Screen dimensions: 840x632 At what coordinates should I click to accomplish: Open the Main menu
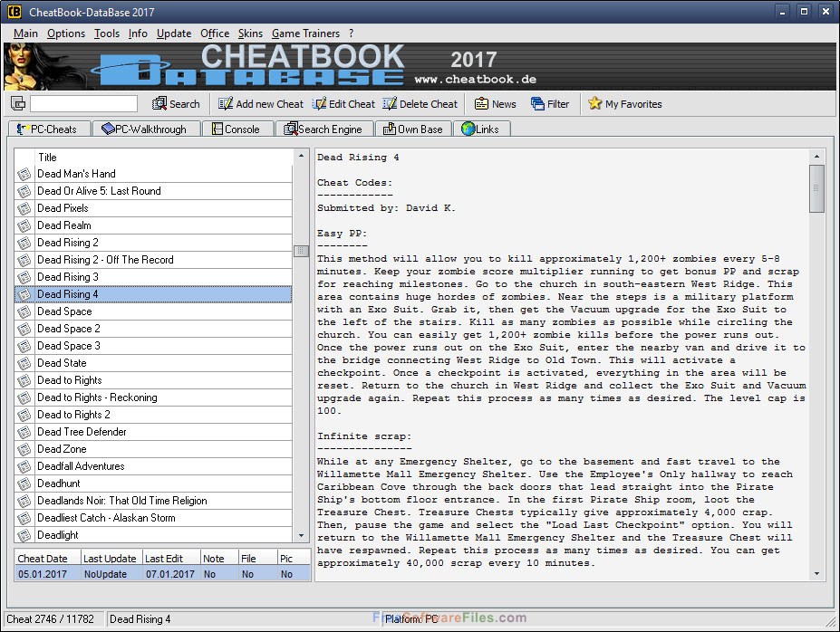click(x=25, y=34)
